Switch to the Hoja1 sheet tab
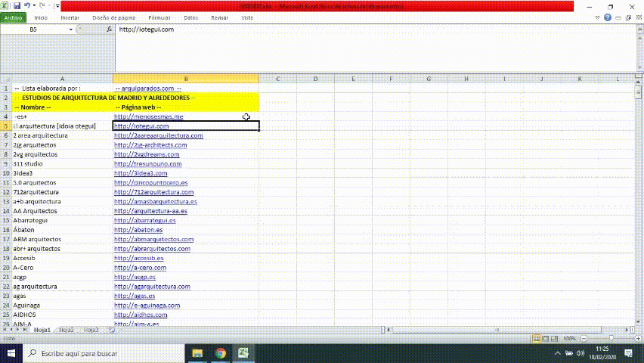 click(42, 330)
